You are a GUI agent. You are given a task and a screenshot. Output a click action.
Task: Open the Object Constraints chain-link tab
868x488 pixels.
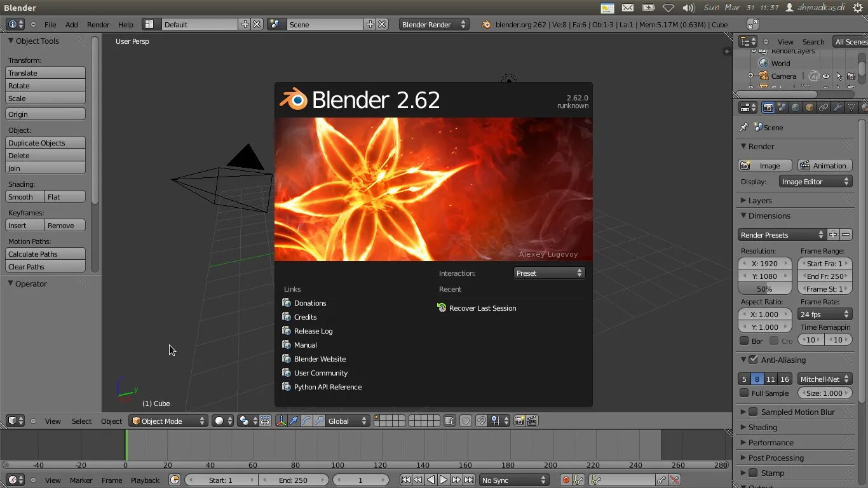click(824, 107)
